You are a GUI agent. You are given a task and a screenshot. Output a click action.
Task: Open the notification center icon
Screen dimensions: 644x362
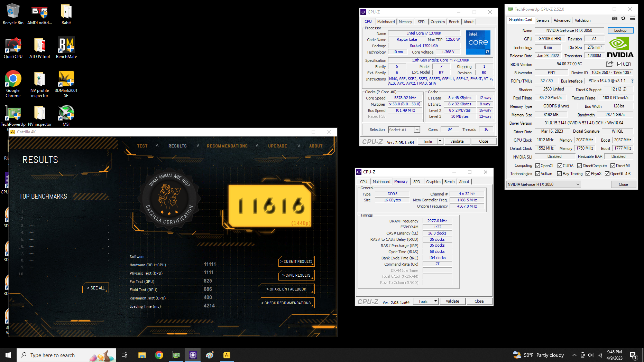click(633, 355)
